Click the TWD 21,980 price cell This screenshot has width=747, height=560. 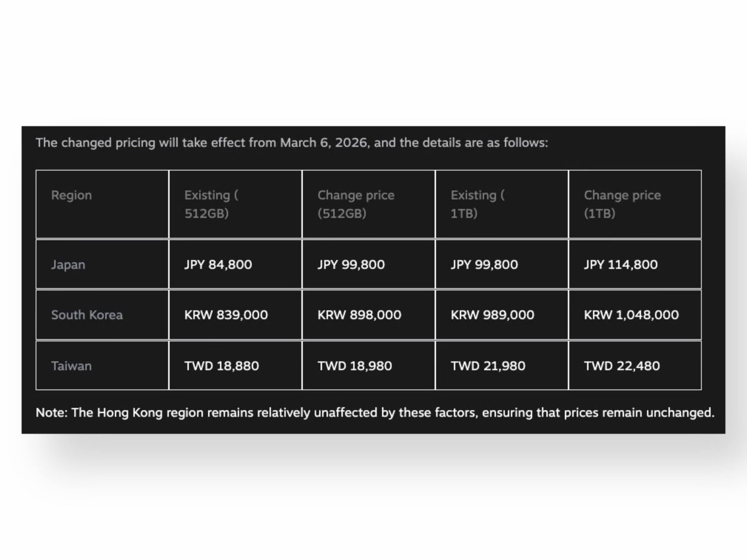click(488, 366)
